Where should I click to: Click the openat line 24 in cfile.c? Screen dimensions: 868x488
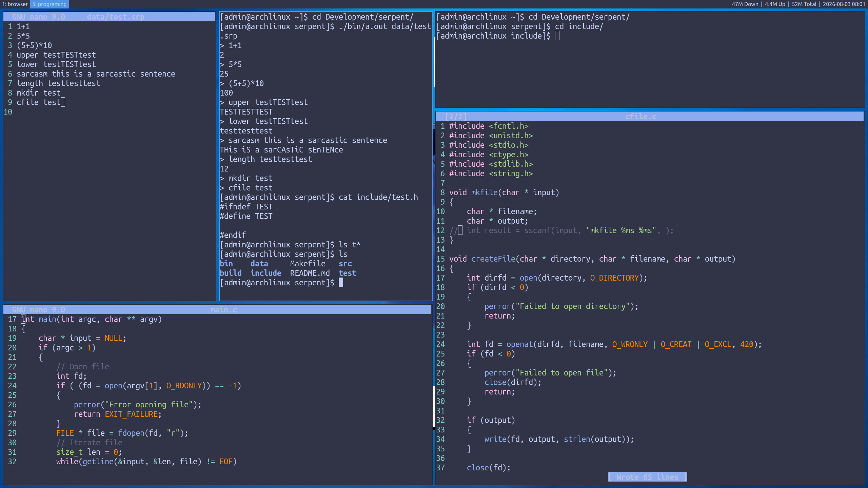[614, 344]
